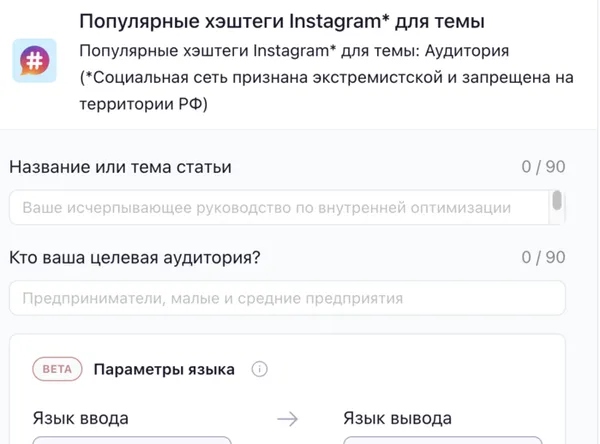
Task: Click the info icon beside Параметры языка
Action: click(260, 369)
